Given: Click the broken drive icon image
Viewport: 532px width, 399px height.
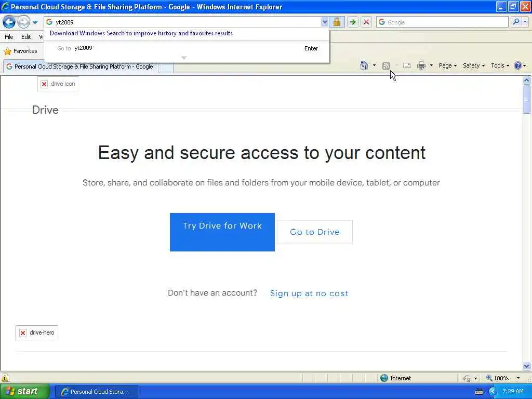Looking at the screenshot, I should (58, 84).
